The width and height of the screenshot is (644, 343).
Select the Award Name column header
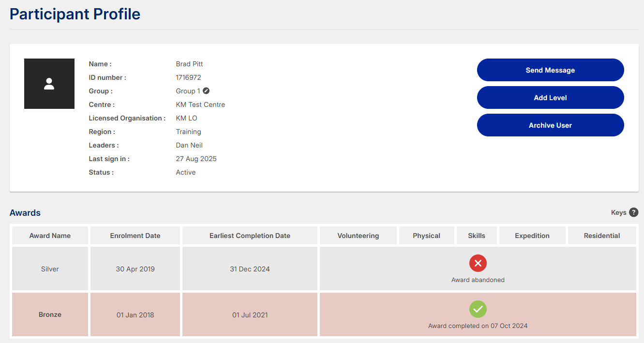pyautogui.click(x=50, y=236)
